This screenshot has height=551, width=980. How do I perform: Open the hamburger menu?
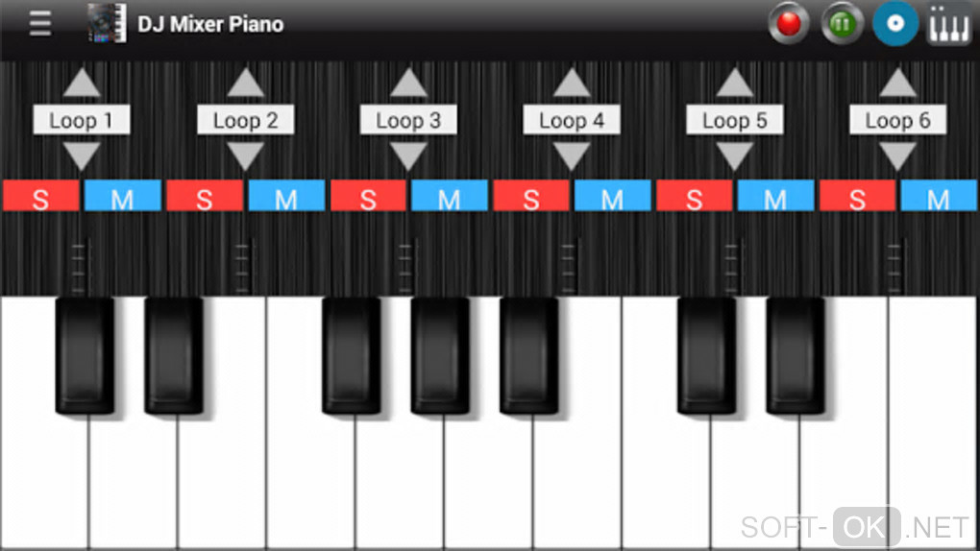pyautogui.click(x=40, y=24)
